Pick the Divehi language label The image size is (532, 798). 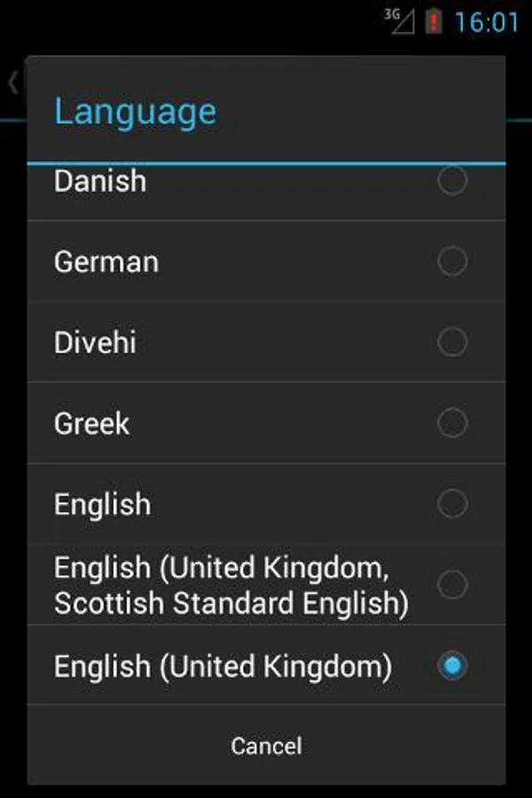(95, 342)
